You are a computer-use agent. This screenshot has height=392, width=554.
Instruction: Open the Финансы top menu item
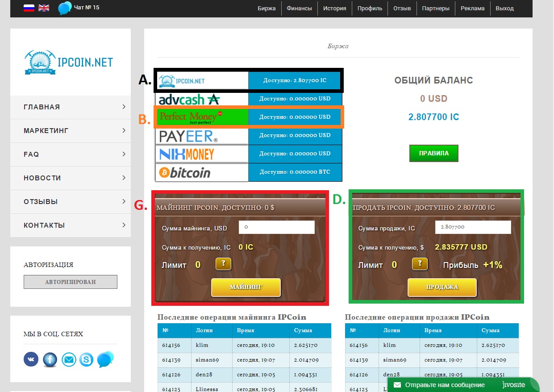300,8
